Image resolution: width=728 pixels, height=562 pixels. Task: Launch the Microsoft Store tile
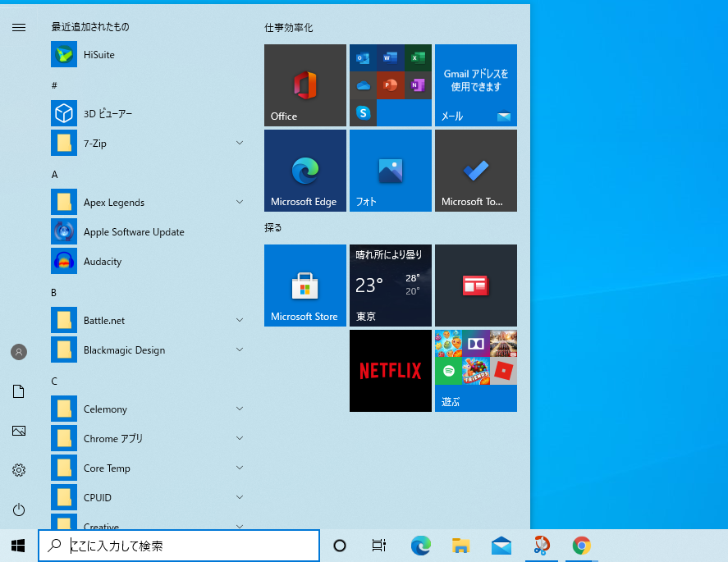click(x=304, y=285)
